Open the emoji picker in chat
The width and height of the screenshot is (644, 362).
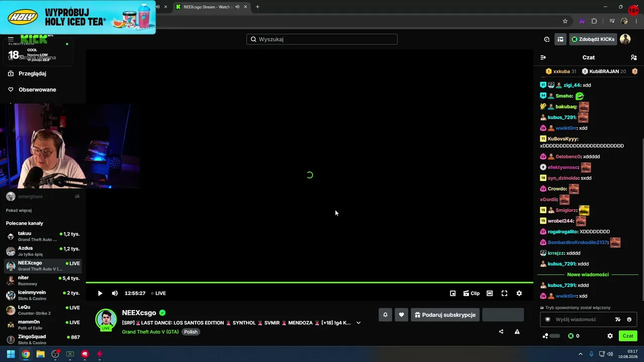(x=629, y=319)
